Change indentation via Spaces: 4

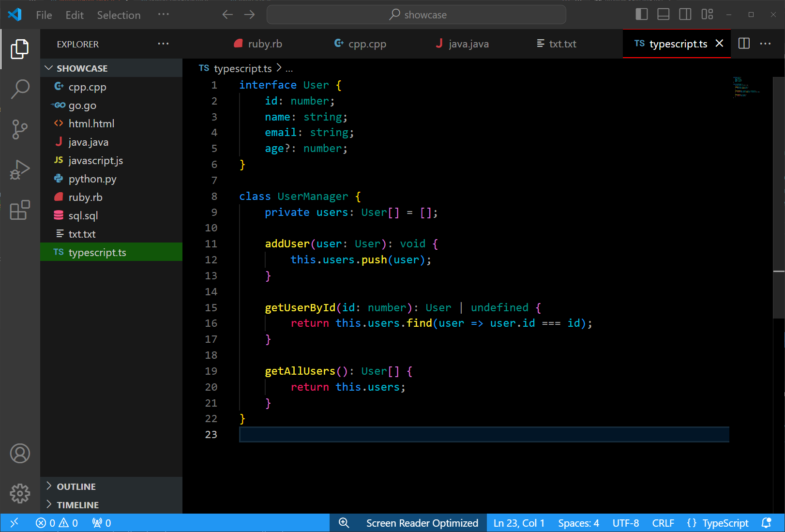coord(578,523)
